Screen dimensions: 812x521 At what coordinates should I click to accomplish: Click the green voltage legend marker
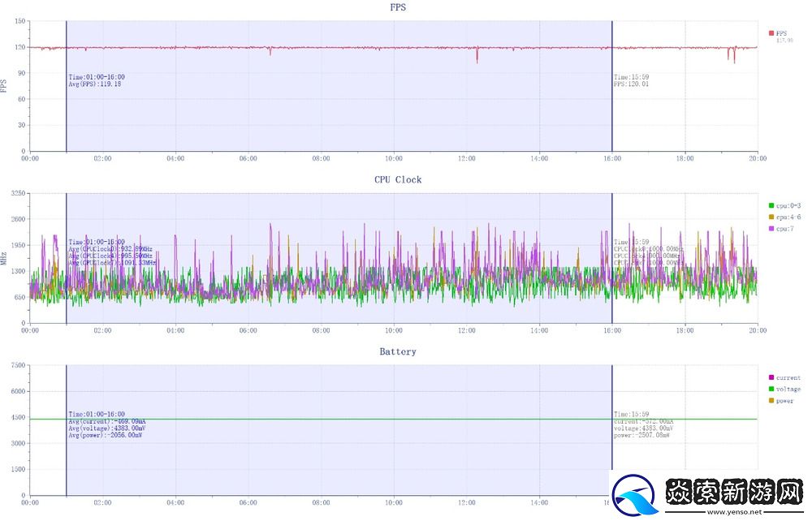(771, 389)
